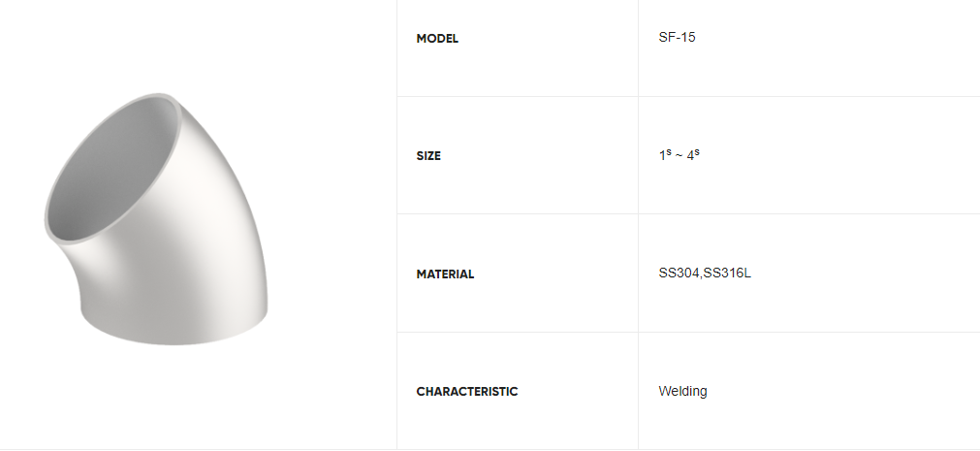Click the MODEL row label
Viewport: 980px width, 451px height.
point(437,39)
